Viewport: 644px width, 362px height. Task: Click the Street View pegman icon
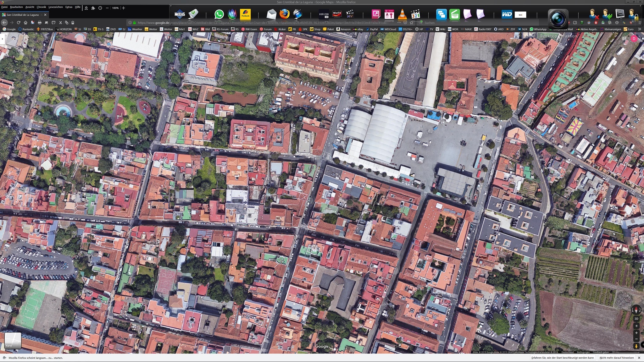tap(636, 346)
